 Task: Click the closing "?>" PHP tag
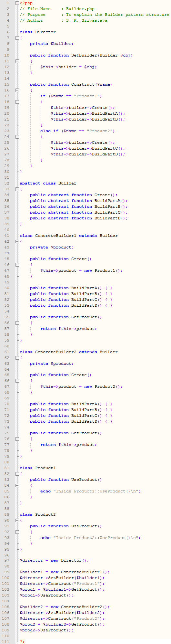(22, 642)
